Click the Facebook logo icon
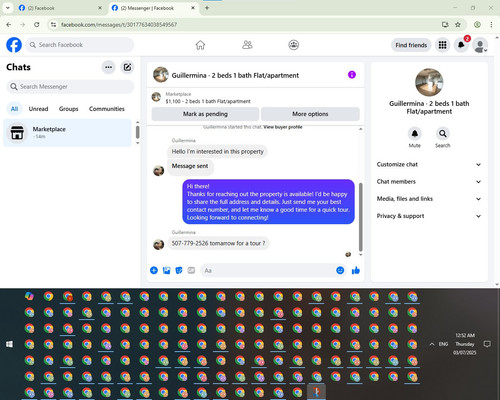The height and width of the screenshot is (400, 500). point(14,45)
